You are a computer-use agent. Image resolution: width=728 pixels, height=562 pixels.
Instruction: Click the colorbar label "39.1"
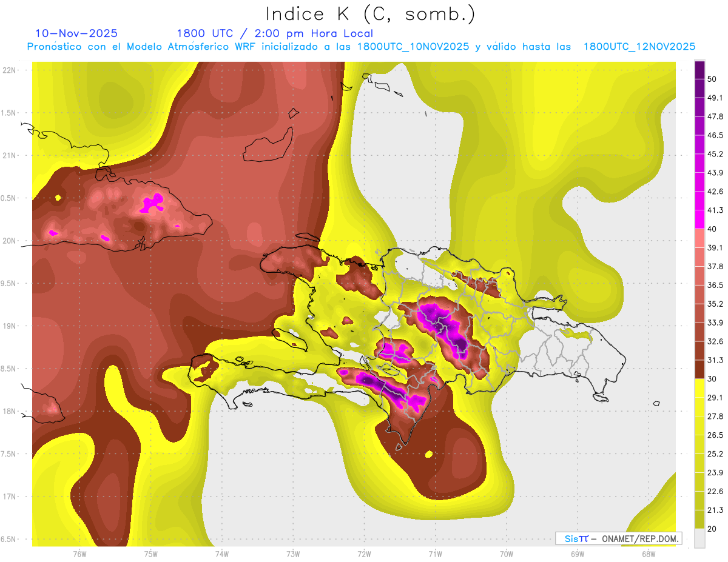(x=715, y=247)
